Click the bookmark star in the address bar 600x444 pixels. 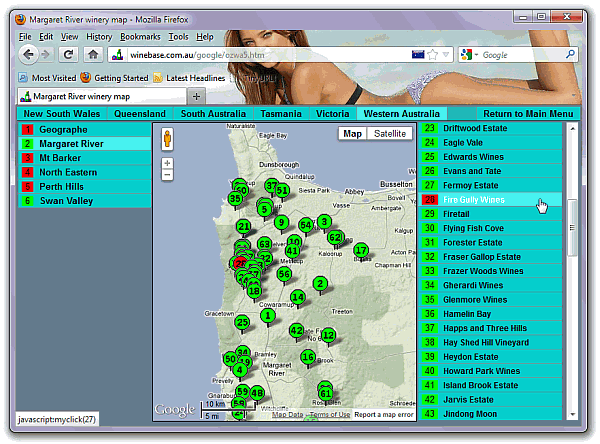(x=432, y=55)
